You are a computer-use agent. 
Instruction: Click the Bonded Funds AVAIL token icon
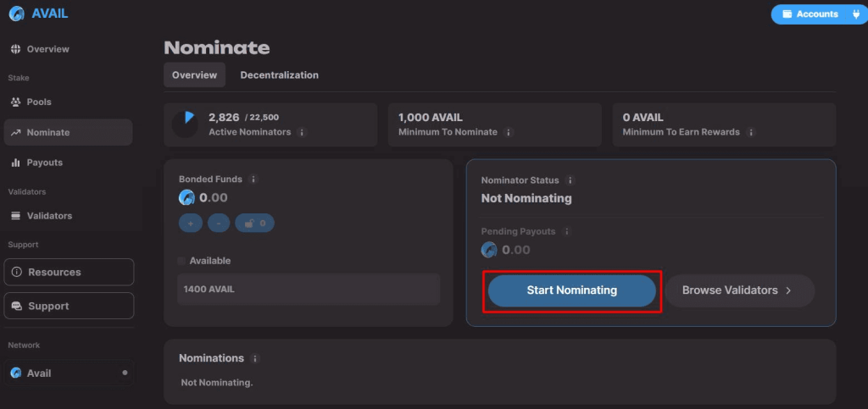(x=186, y=198)
